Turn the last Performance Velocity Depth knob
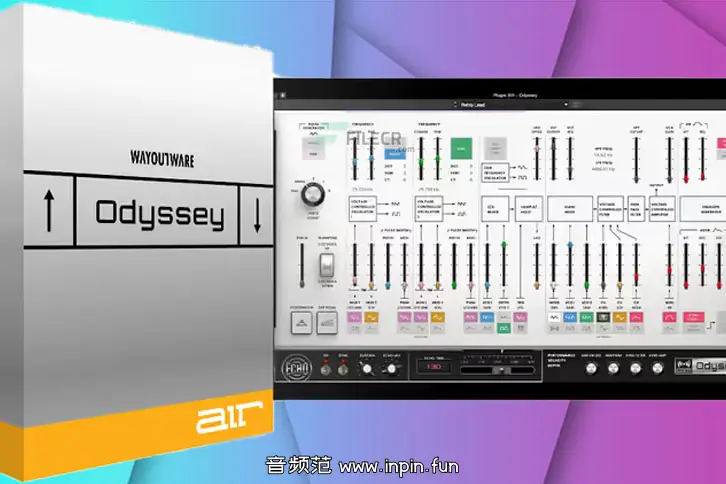The image size is (726, 484). [x=658, y=369]
